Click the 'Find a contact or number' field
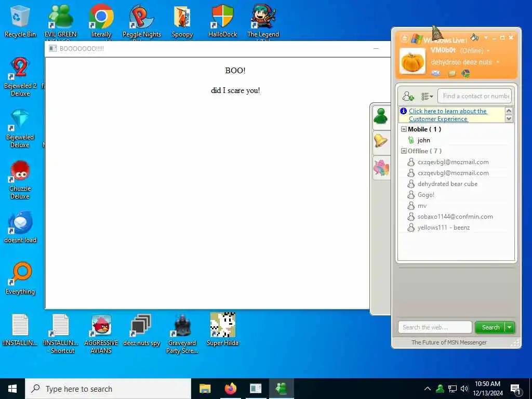The image size is (532, 399). pos(474,96)
